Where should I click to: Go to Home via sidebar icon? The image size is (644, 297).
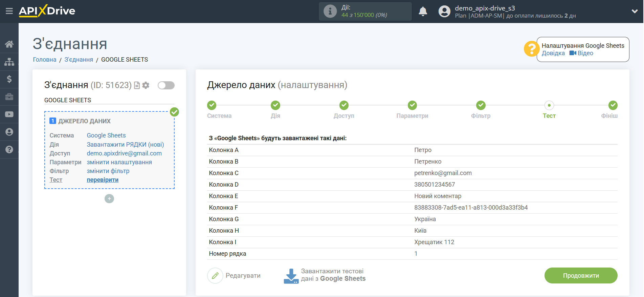click(9, 44)
